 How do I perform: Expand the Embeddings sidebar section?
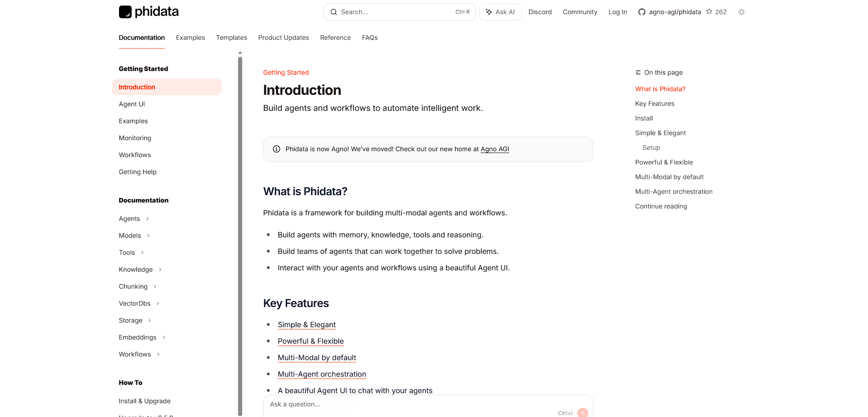tap(164, 338)
